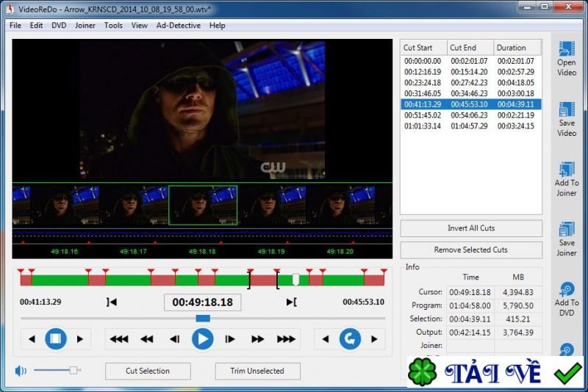The height and width of the screenshot is (392, 588).
Task: Click the 00:49:18.18 timecode field
Action: (x=203, y=302)
